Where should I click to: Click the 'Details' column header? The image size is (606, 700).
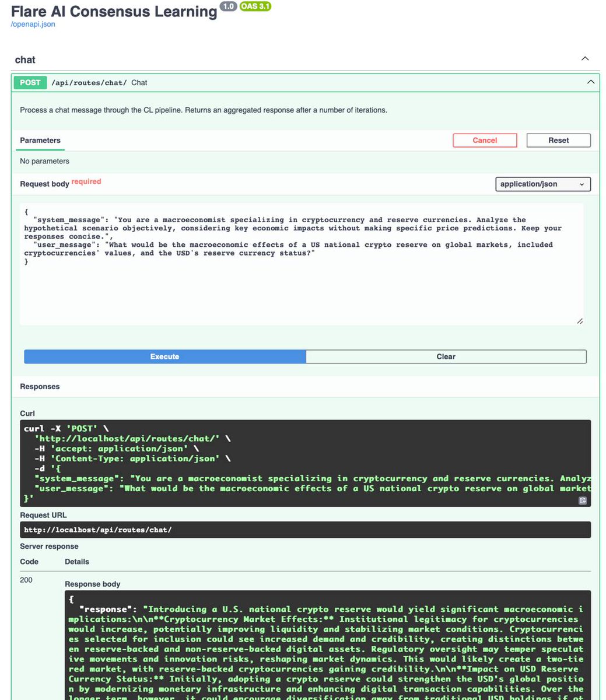(x=77, y=562)
